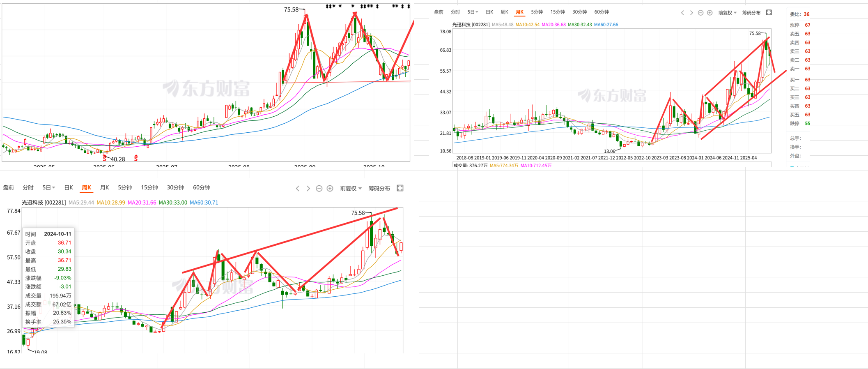
Task: Open fullscreen for the monthly K chart
Action: (769, 12)
